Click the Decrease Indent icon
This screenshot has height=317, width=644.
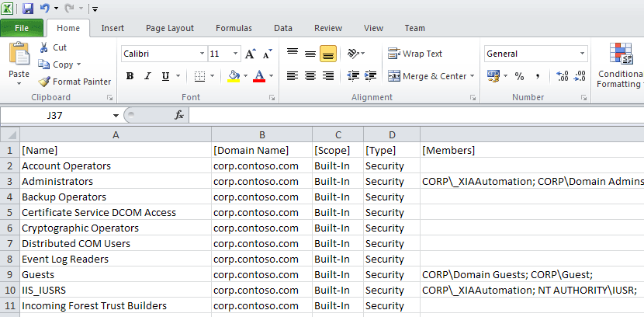click(x=353, y=76)
